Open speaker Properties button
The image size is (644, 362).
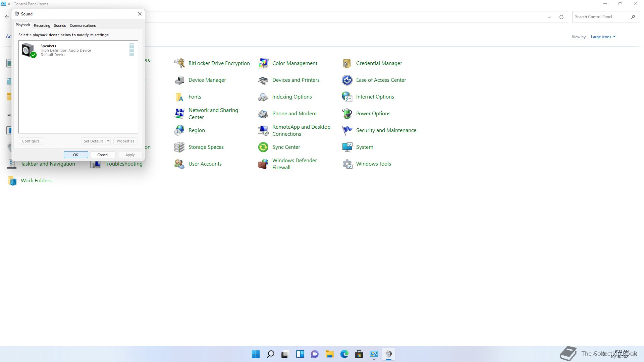(125, 141)
